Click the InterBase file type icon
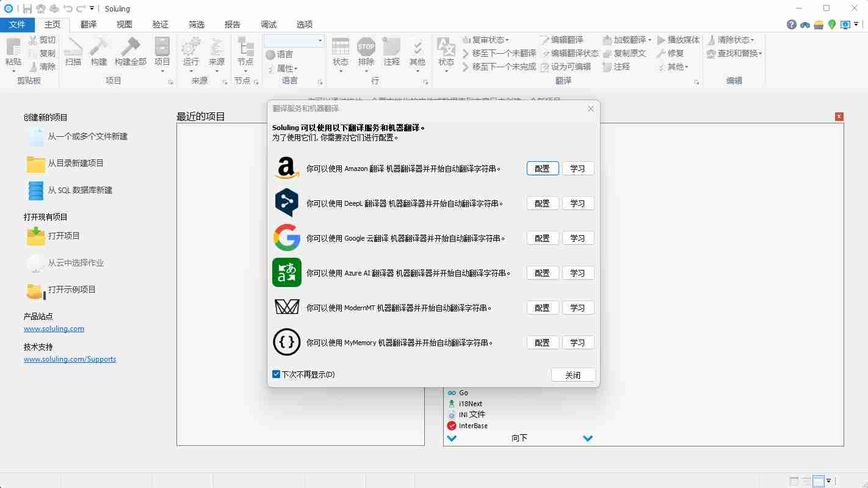Viewport: 868px width, 488px height. (452, 426)
